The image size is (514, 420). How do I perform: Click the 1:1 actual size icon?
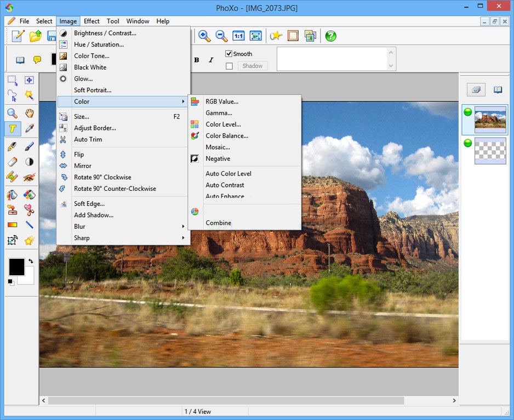click(238, 36)
